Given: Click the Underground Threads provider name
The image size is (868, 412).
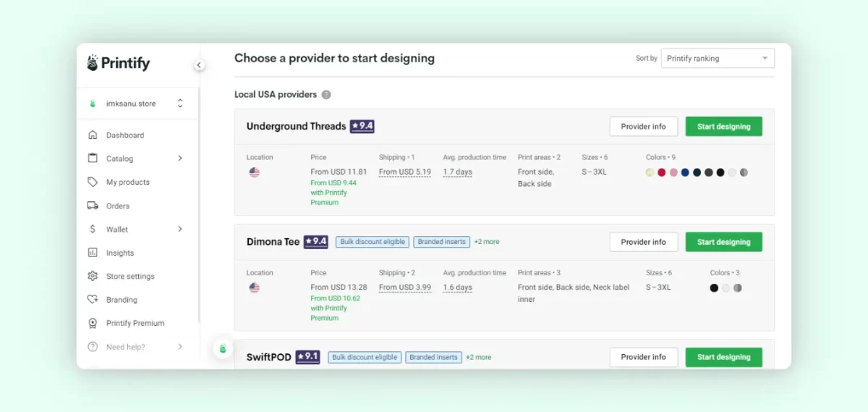Looking at the screenshot, I should pos(296,126).
